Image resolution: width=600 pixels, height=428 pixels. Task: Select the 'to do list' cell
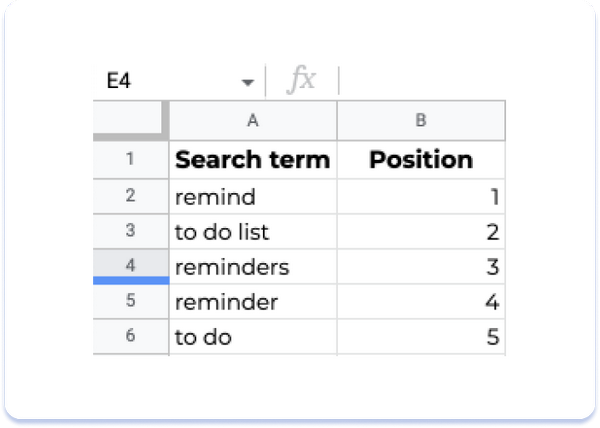[x=253, y=231]
